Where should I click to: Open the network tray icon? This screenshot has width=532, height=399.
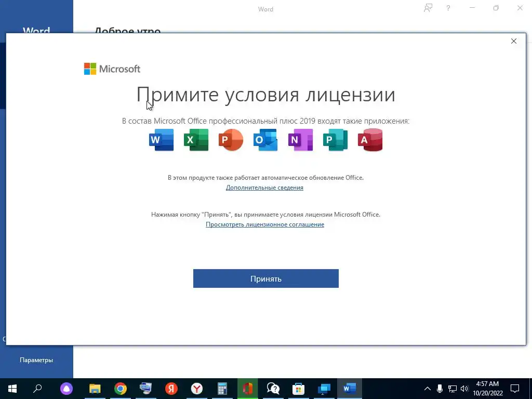pyautogui.click(x=453, y=389)
